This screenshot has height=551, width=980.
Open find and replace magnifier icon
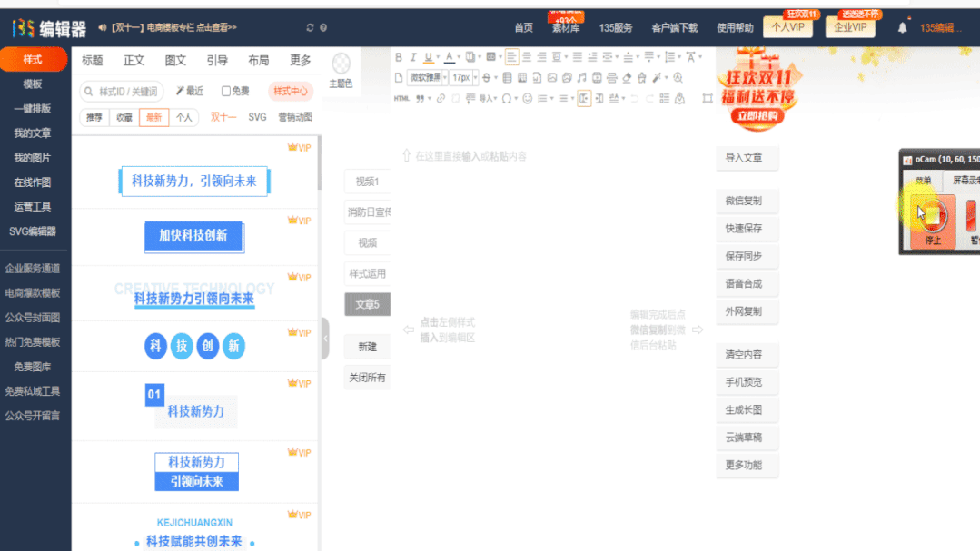678,78
